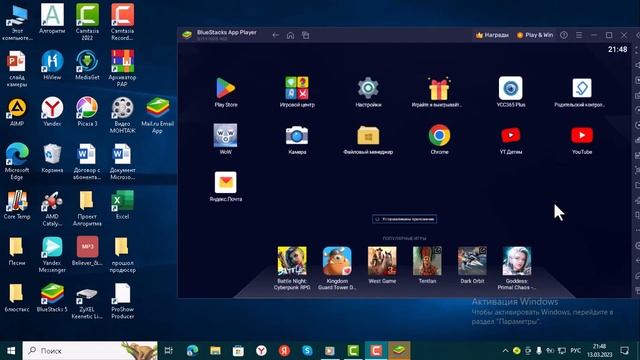Screen dimensions: 640x360
Task: Select the Dark Orbit game thumbnail
Action: (x=472, y=261)
